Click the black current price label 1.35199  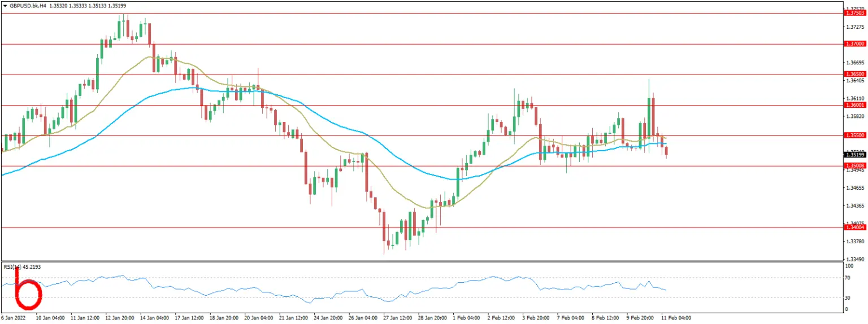point(854,155)
